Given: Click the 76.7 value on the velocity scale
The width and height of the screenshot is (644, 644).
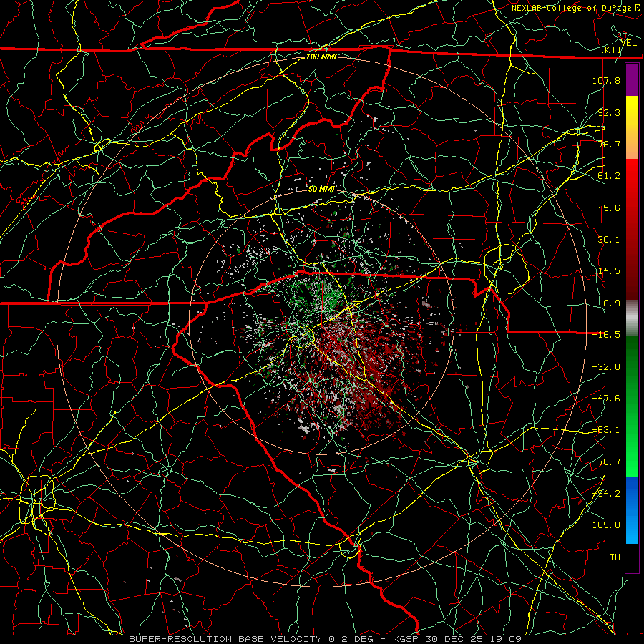Looking at the screenshot, I should click(609, 144).
